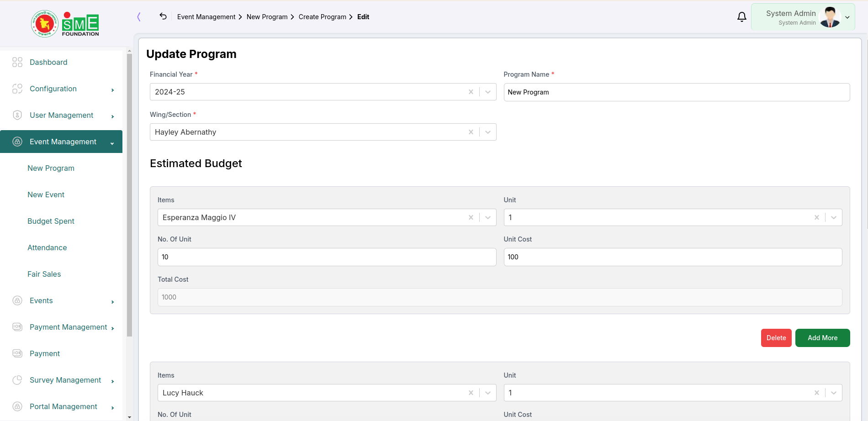Screen dimensions: 868x421
Task: Click the Total Cost field showing 1000
Action: [500, 297]
